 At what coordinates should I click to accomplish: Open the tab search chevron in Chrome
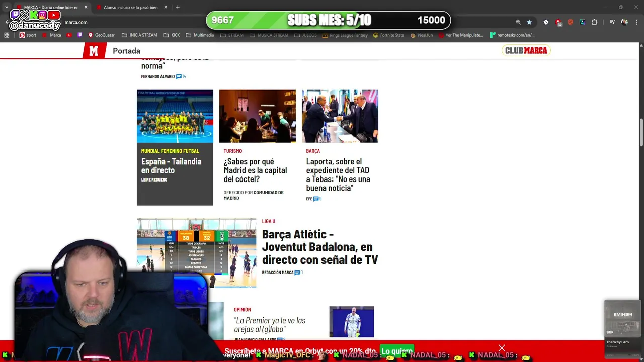[x=6, y=7]
